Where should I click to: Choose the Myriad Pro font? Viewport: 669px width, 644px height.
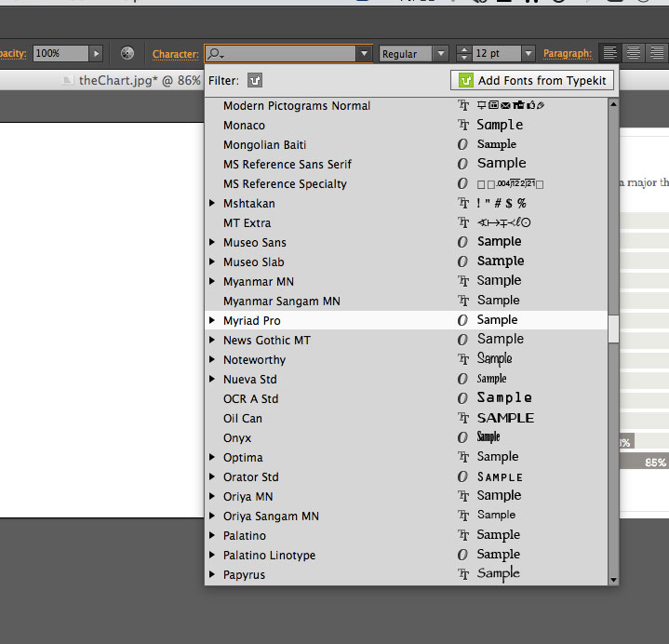point(406,320)
